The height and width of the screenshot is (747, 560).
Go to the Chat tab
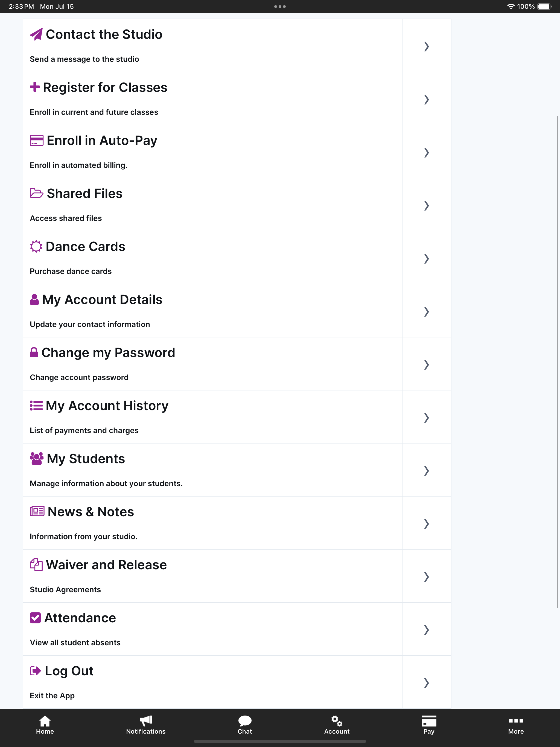tap(245, 725)
